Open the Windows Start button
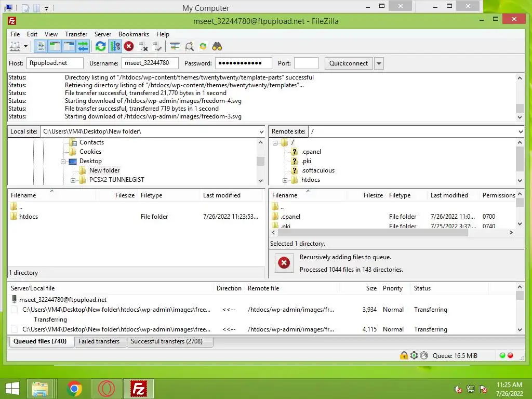532x399 pixels. 12,389
